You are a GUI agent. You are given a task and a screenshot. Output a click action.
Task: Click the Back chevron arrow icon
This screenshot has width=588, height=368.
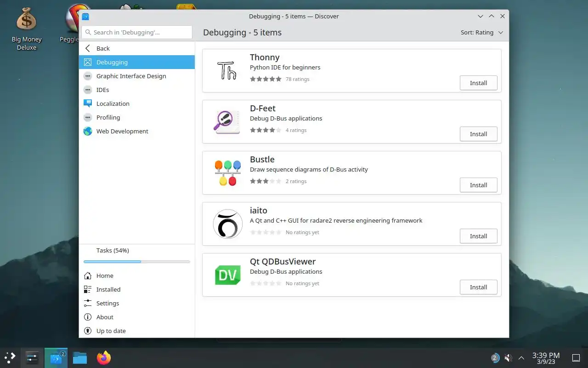(x=88, y=48)
